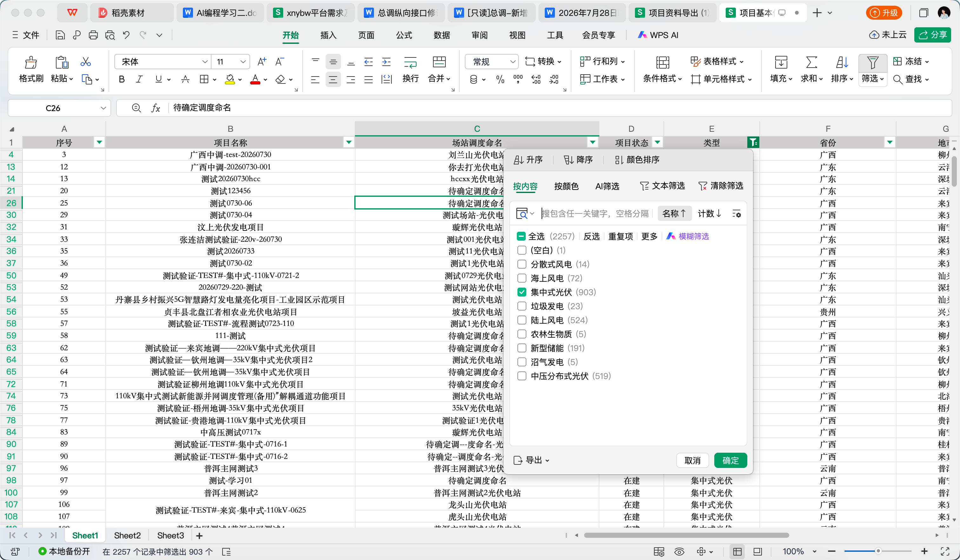
Task: Click the Find (查找) magnifier icon
Action: pos(897,79)
